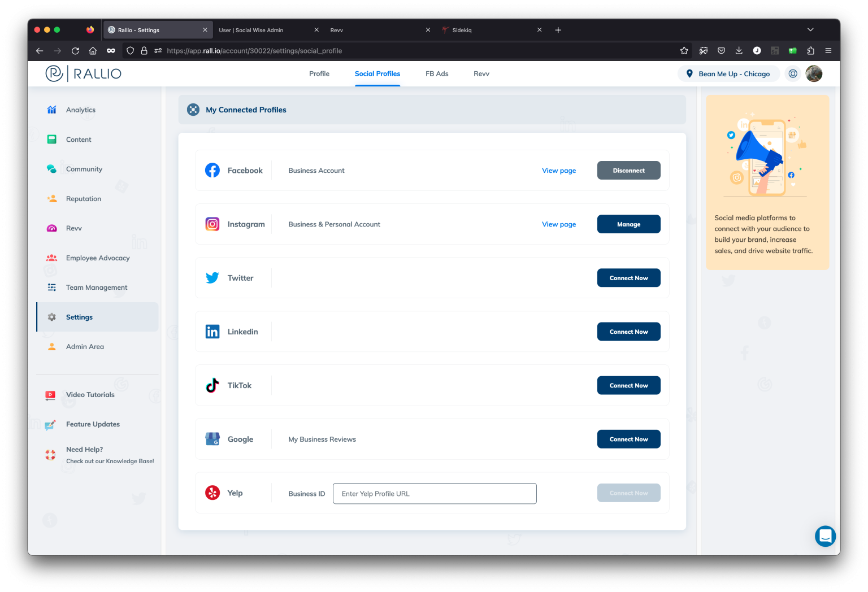Open the chat support bubble
The height and width of the screenshot is (592, 868).
click(825, 536)
